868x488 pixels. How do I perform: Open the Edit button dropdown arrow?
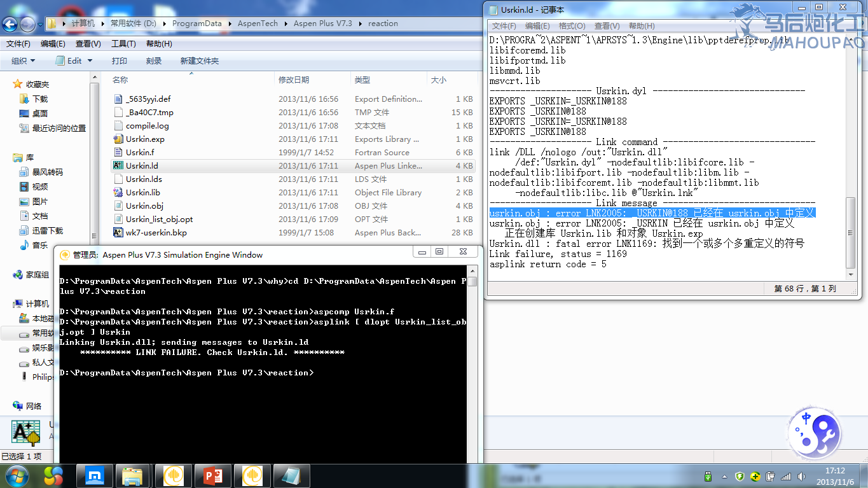(x=90, y=60)
